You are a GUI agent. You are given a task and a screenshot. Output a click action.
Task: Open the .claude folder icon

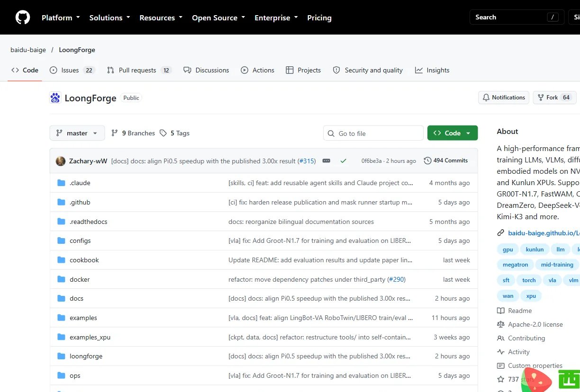click(61, 183)
